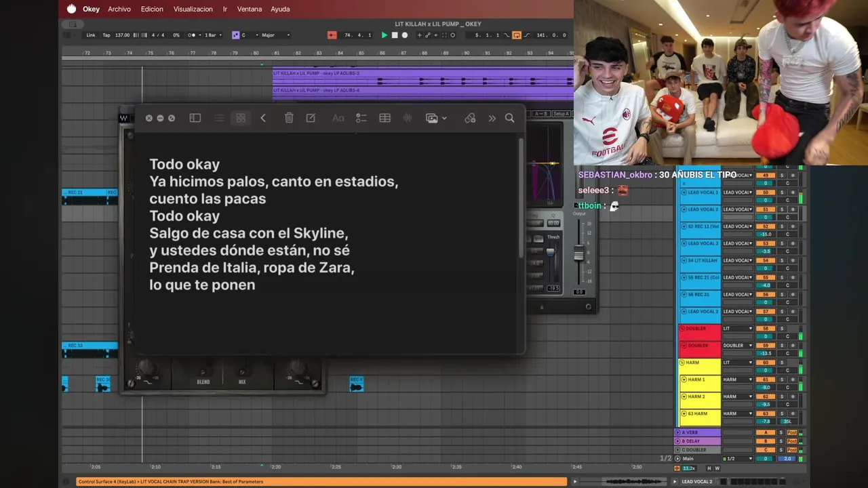The height and width of the screenshot is (488, 868).
Task: Create a new note with compose icon
Action: [311, 118]
